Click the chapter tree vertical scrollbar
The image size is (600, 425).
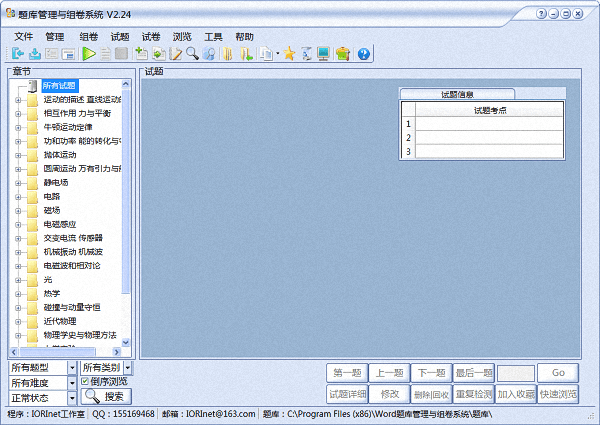point(126,200)
